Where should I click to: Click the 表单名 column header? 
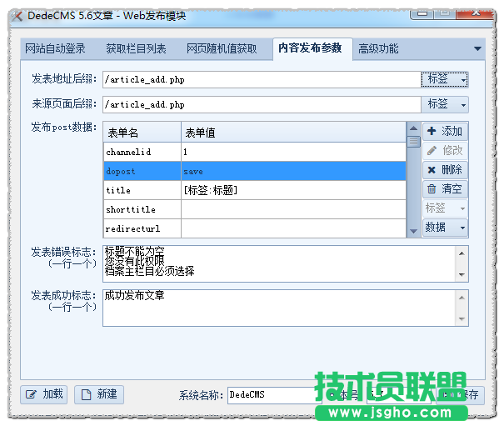pyautogui.click(x=142, y=133)
